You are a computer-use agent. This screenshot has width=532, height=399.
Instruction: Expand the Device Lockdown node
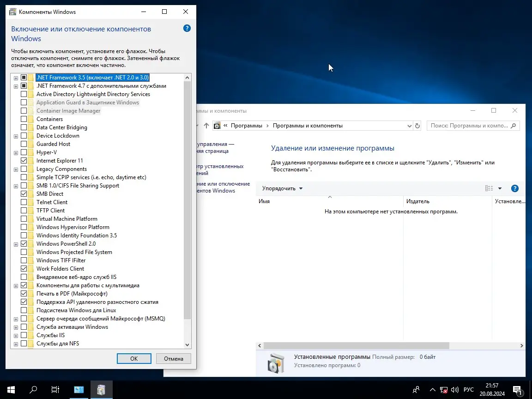[x=16, y=136]
